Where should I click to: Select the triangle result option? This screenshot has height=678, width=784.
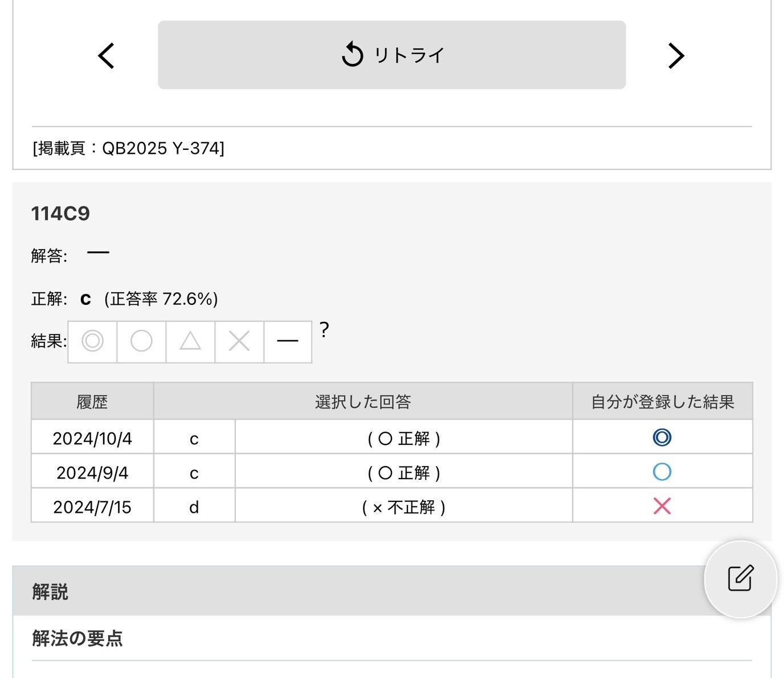tap(190, 341)
